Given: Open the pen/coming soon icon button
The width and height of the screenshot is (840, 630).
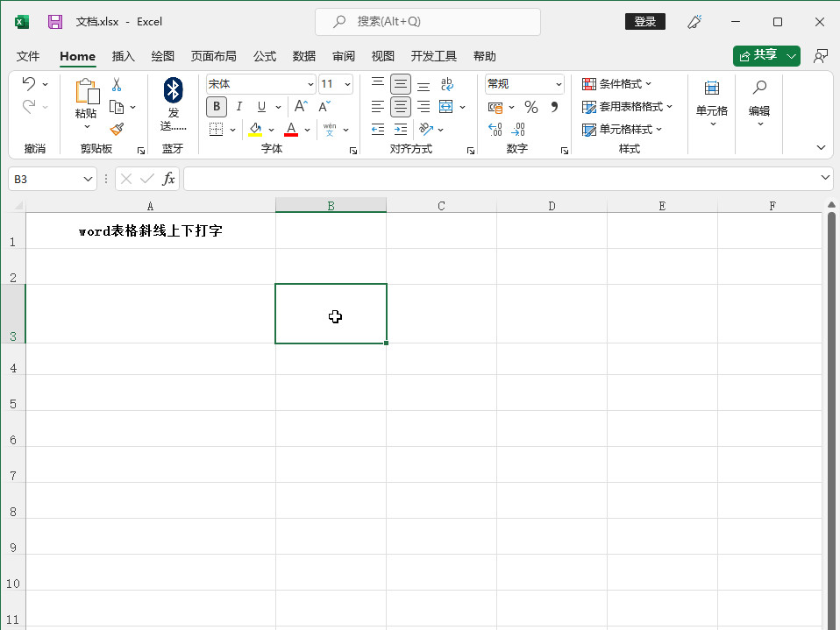Looking at the screenshot, I should click(694, 21).
